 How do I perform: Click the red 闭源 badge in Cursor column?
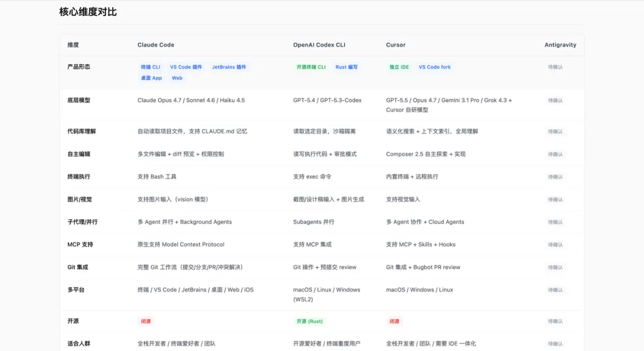[394, 321]
